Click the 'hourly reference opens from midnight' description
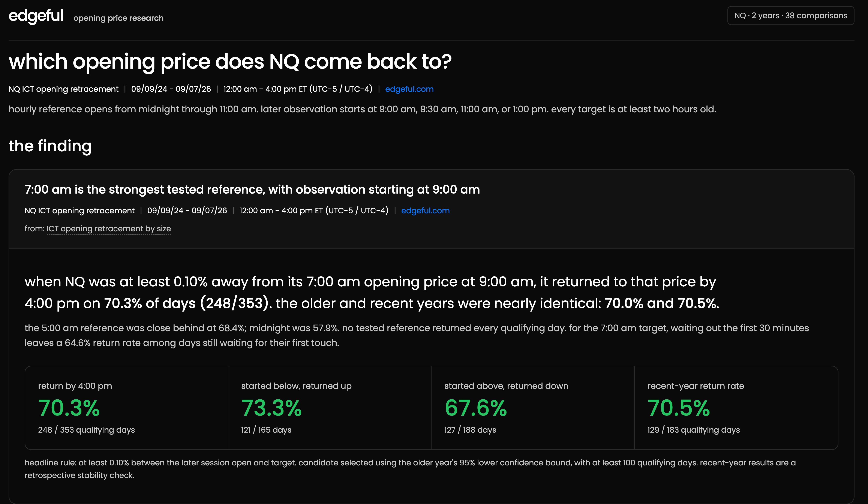868x504 pixels. pos(362,109)
